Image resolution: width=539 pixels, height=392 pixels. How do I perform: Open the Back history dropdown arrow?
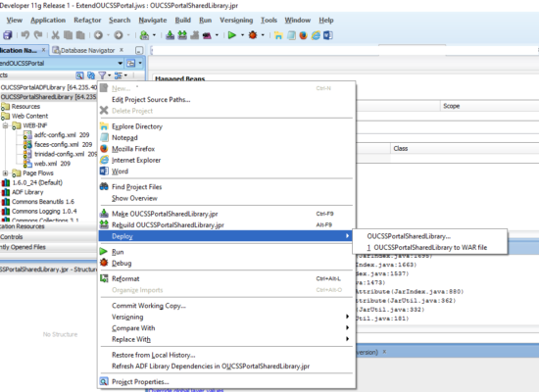coord(108,35)
